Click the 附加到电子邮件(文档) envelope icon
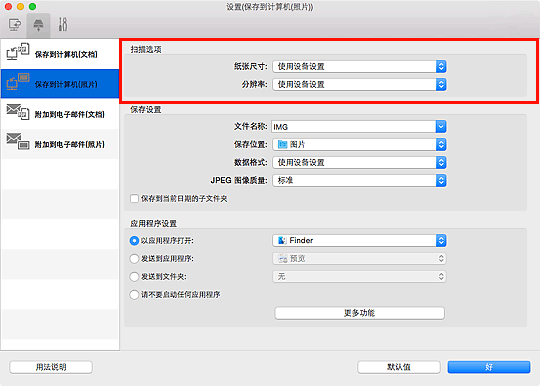 click(x=18, y=112)
